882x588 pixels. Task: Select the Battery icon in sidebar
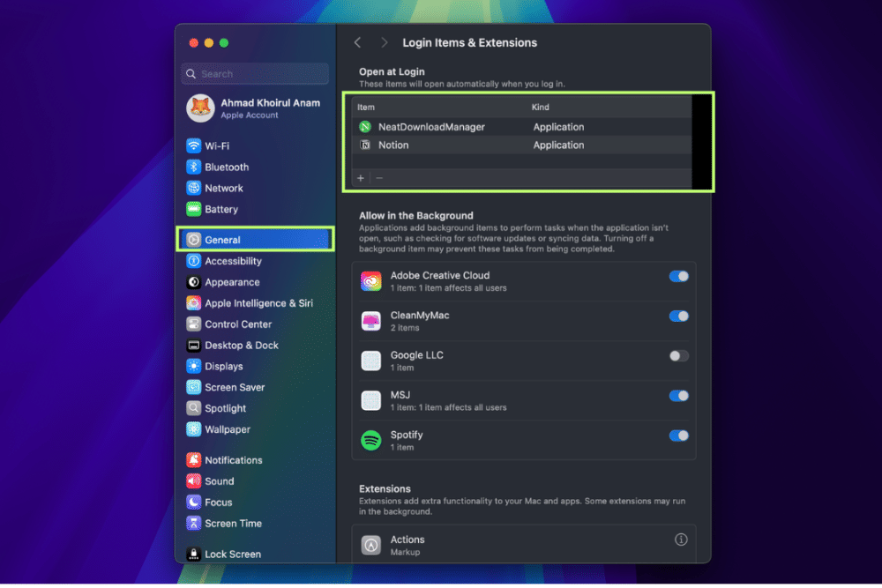194,209
